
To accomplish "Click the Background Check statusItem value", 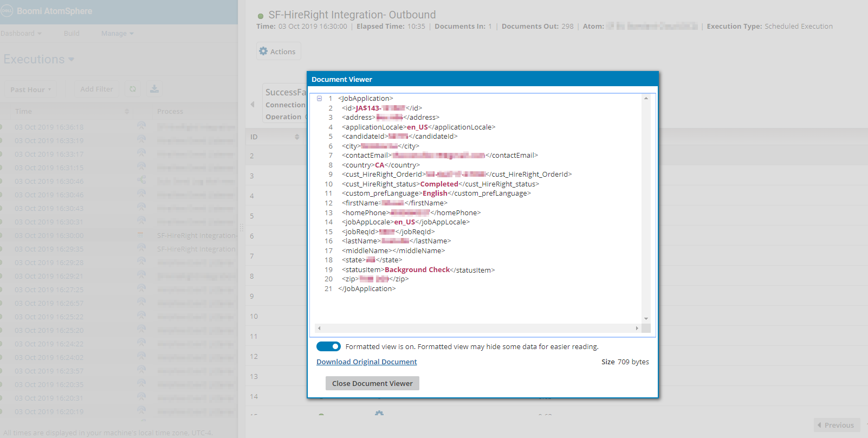I will 417,270.
